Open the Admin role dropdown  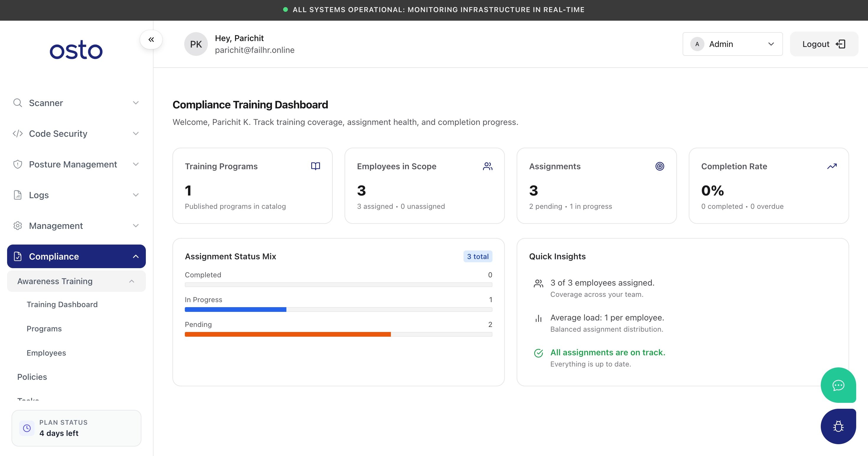pos(732,44)
